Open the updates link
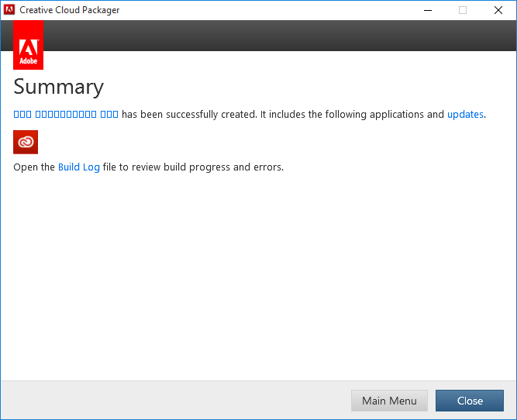 point(465,115)
